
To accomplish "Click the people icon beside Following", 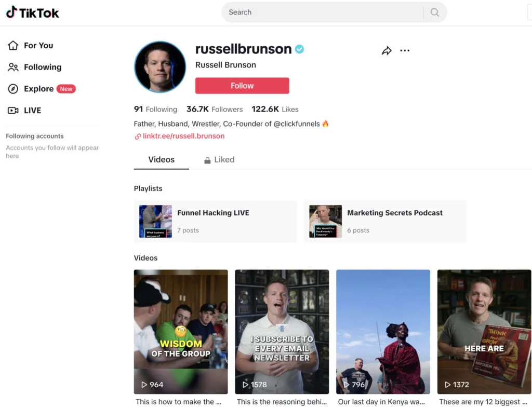I will point(13,67).
